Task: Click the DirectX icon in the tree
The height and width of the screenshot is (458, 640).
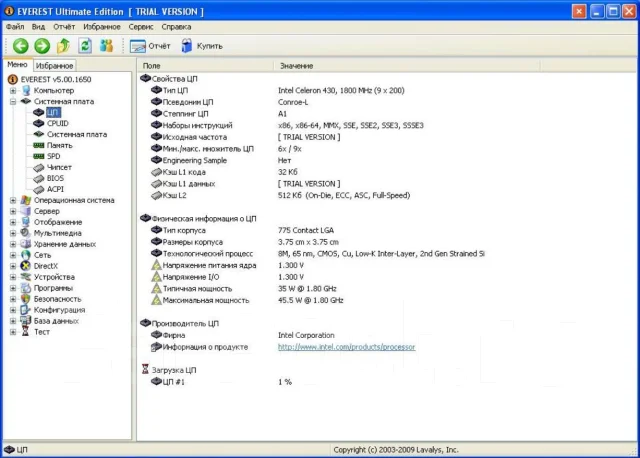Action: click(x=26, y=266)
